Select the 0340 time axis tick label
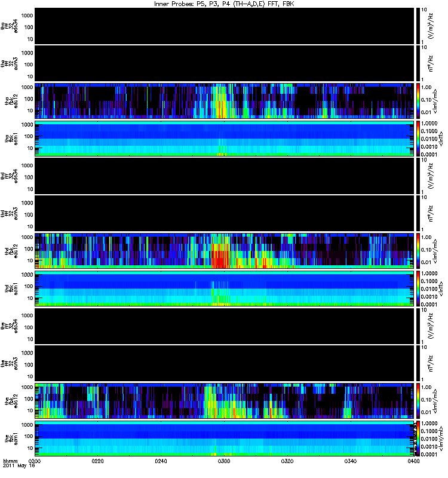 pyautogui.click(x=350, y=461)
